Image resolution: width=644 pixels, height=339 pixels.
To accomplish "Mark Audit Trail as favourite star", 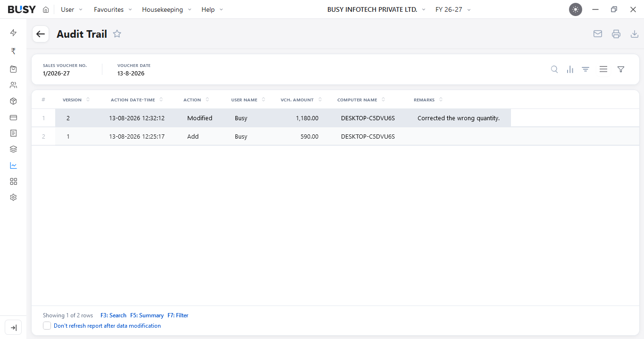I will tap(117, 34).
